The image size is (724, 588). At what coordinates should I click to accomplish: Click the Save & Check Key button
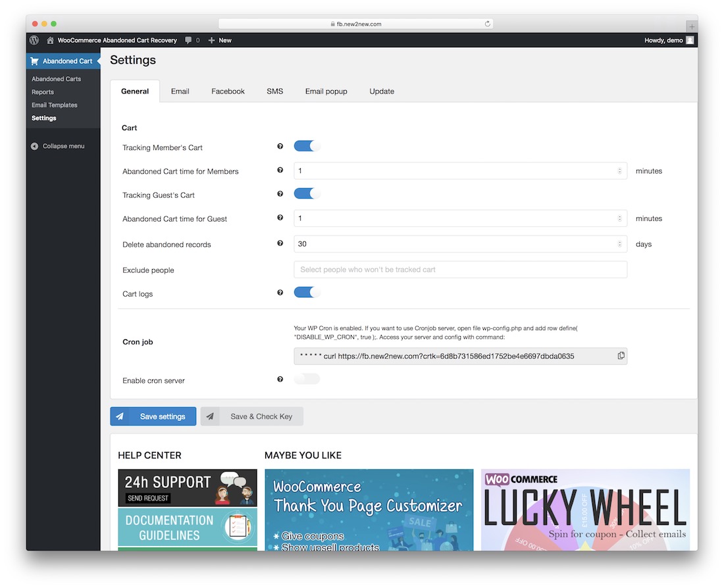coord(252,416)
